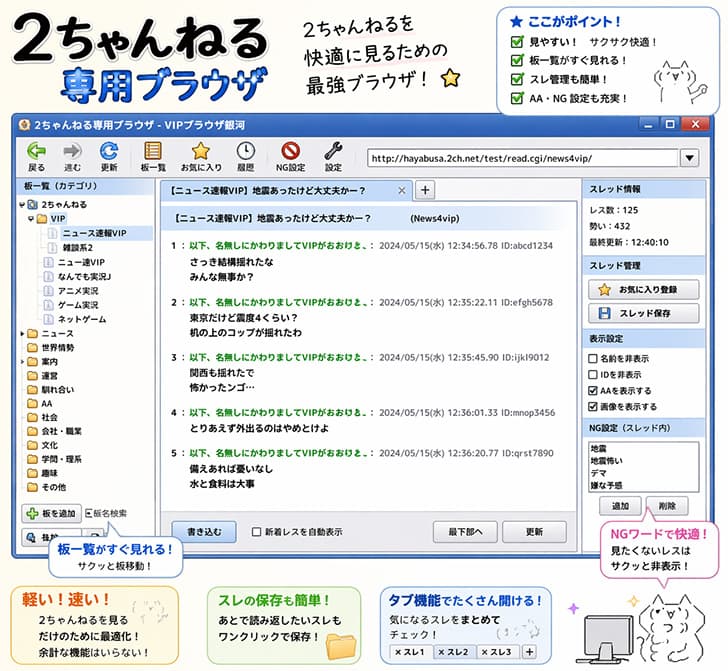Image resolution: width=728 pixels, height=671 pixels.
Task: Click the page icon beside アニメ実況
Action: coord(48,291)
